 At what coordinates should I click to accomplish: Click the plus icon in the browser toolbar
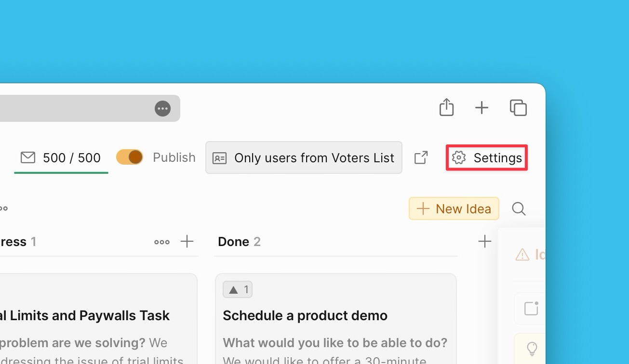coord(482,108)
